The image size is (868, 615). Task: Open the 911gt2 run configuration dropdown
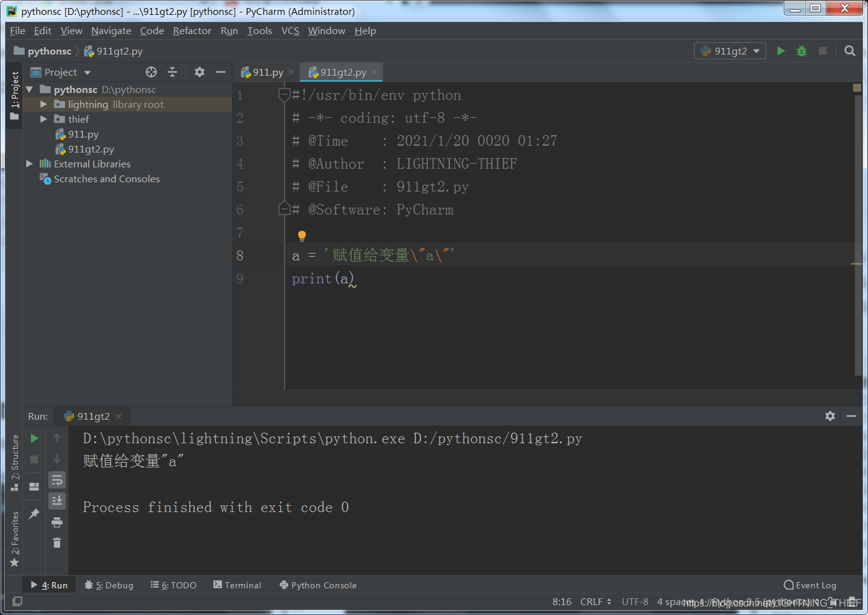click(x=730, y=51)
